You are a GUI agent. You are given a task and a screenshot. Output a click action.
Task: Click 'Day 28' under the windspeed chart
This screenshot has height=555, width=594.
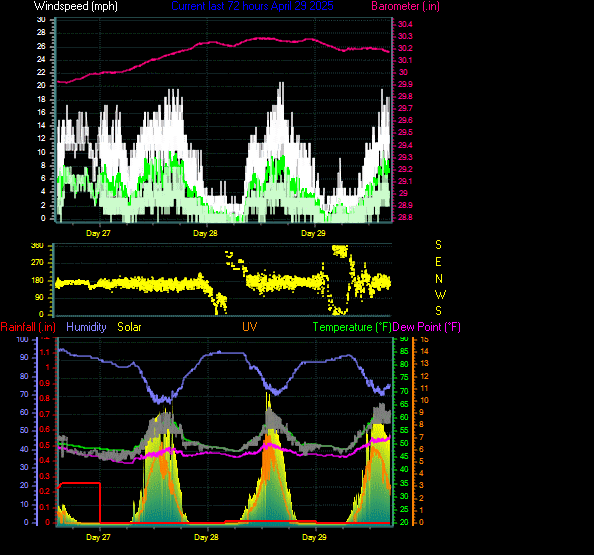(205, 233)
